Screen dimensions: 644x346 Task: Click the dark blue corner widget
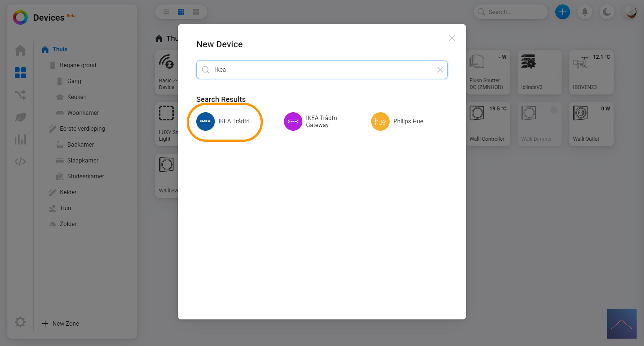pyautogui.click(x=621, y=324)
